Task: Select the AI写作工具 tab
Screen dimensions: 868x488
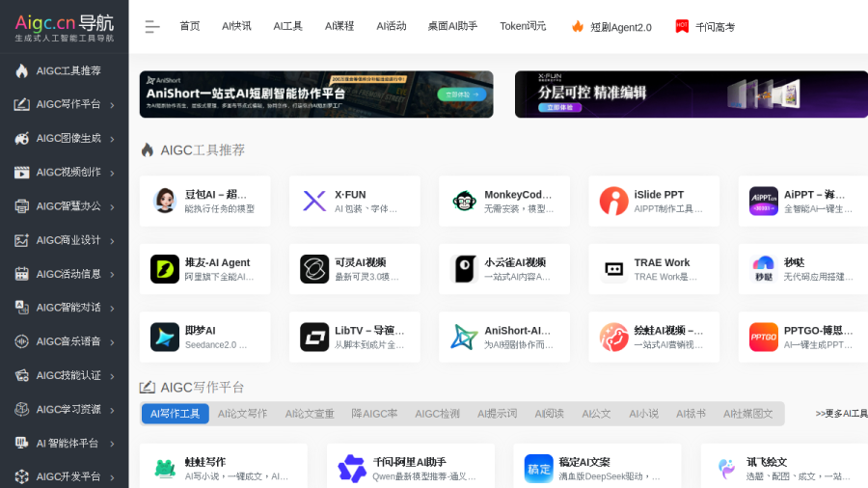Action: tap(175, 414)
